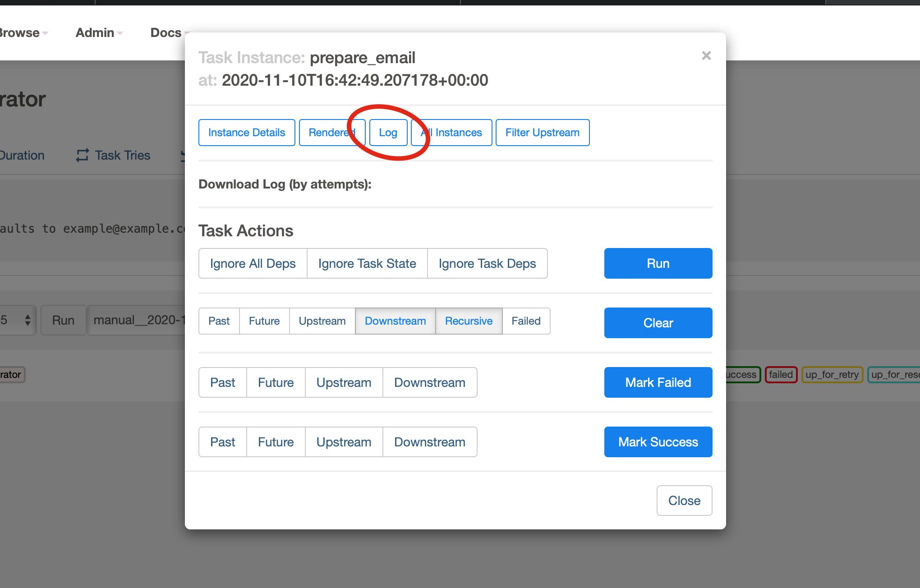Screen dimensions: 920x588
Task: Toggle Downstream in the Clear row
Action: pos(396,321)
